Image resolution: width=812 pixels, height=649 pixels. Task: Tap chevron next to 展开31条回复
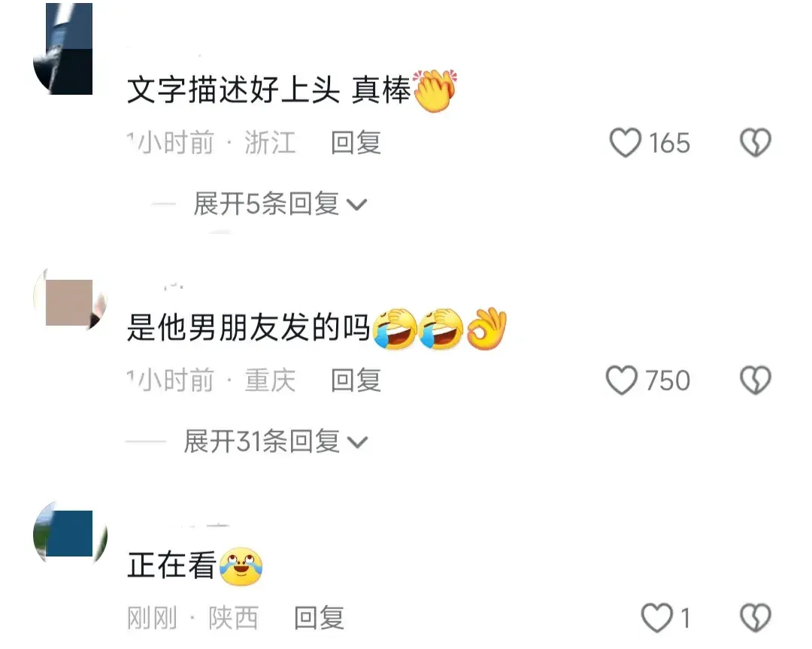coord(357,443)
